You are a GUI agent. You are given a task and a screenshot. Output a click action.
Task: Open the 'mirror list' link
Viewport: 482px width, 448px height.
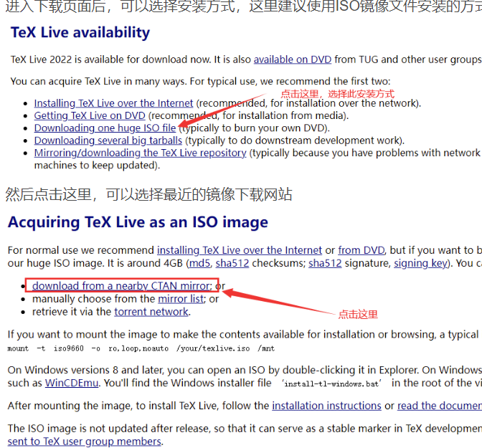coord(181,299)
